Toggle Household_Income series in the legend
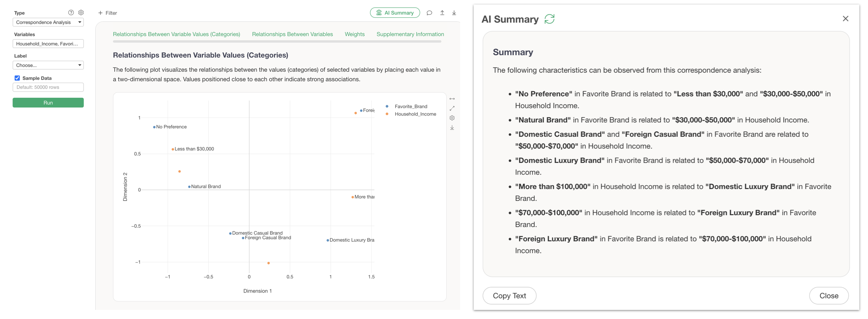Viewport: 868px width, 319px height. tap(415, 114)
